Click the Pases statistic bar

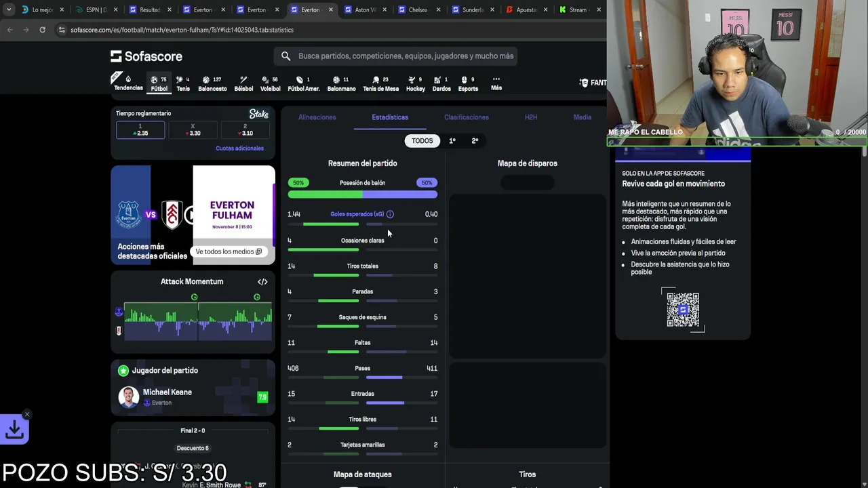pyautogui.click(x=362, y=378)
